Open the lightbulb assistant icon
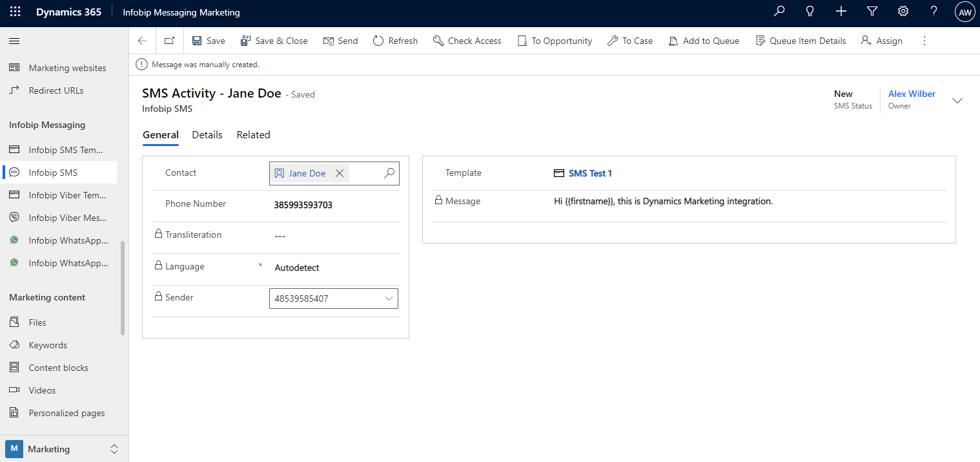The height and width of the screenshot is (462, 980). [810, 12]
